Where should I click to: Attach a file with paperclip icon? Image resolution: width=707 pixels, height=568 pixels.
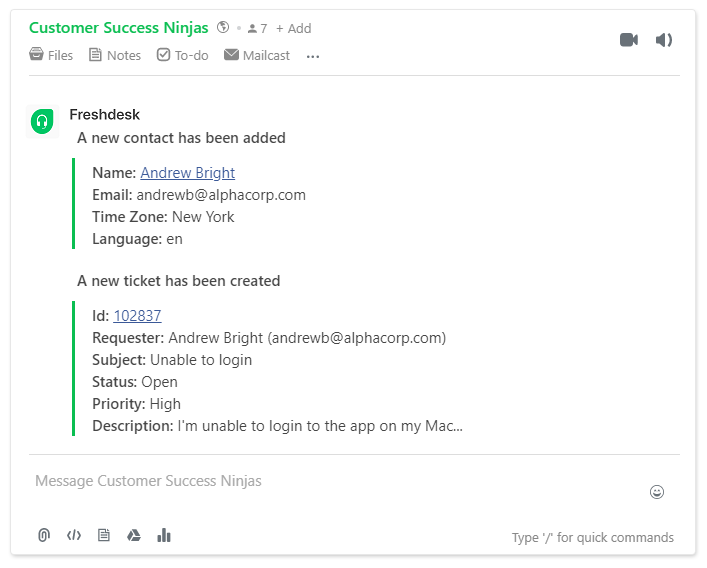[x=44, y=535]
